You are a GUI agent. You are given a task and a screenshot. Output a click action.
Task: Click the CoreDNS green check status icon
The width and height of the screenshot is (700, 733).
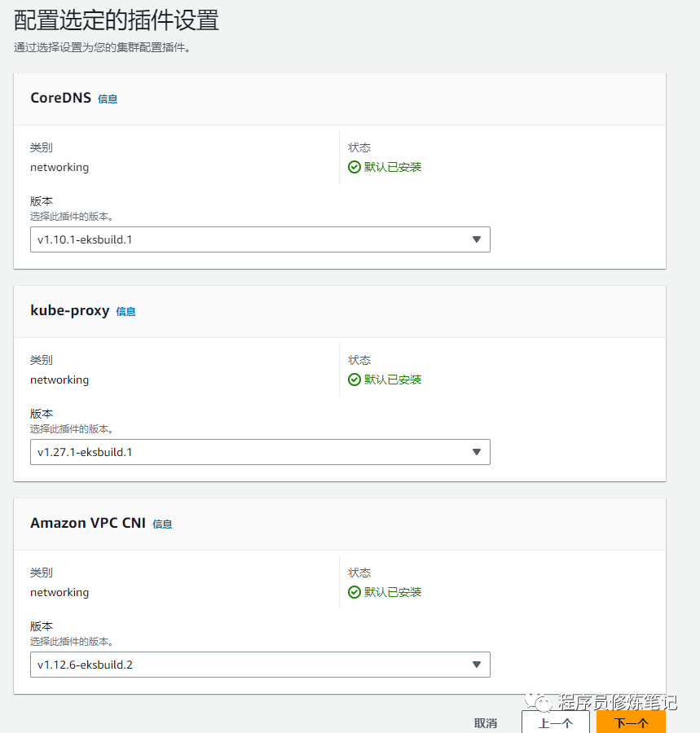click(x=354, y=167)
